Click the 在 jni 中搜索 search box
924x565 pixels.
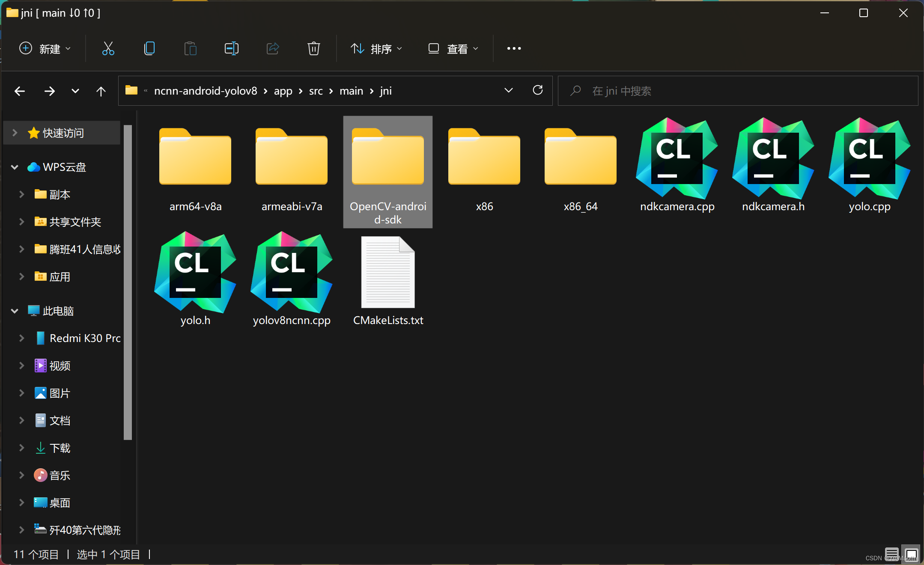738,91
